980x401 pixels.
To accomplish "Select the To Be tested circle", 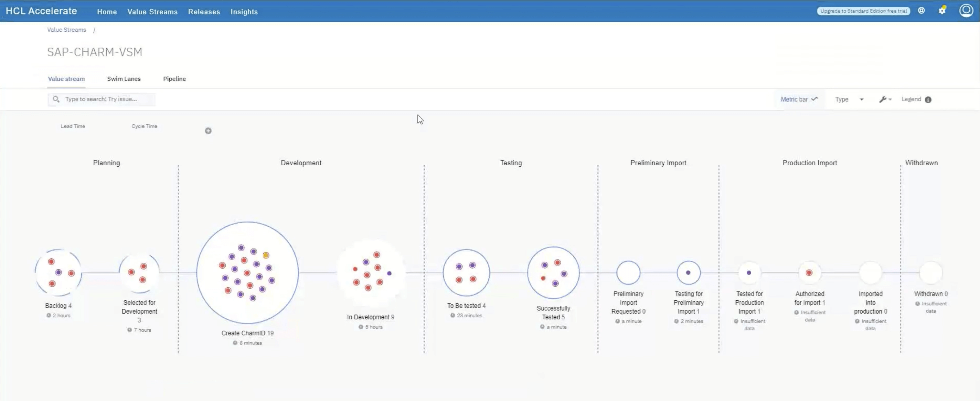I will (466, 272).
